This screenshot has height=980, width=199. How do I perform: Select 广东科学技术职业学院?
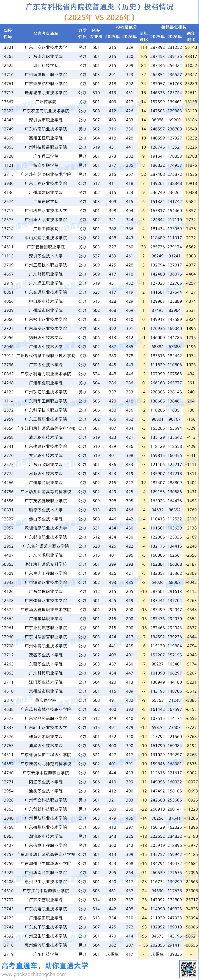pos(46,410)
